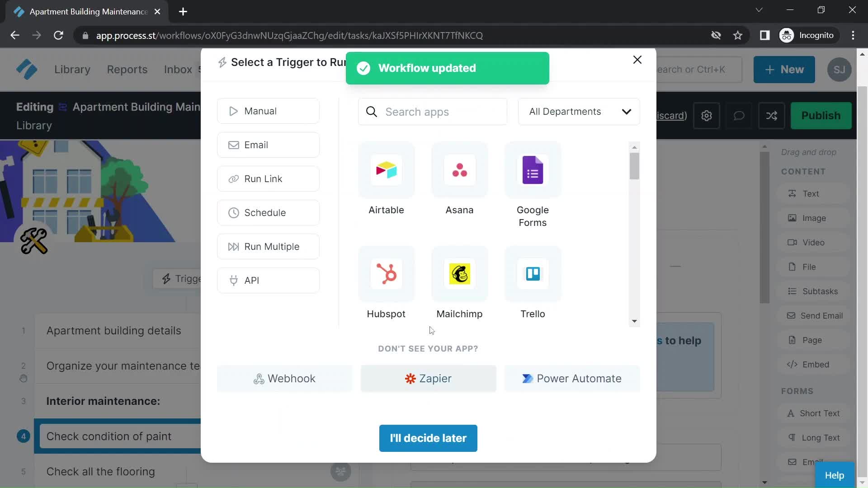Click the I'll decide later button
The image size is (868, 488).
[x=428, y=437]
